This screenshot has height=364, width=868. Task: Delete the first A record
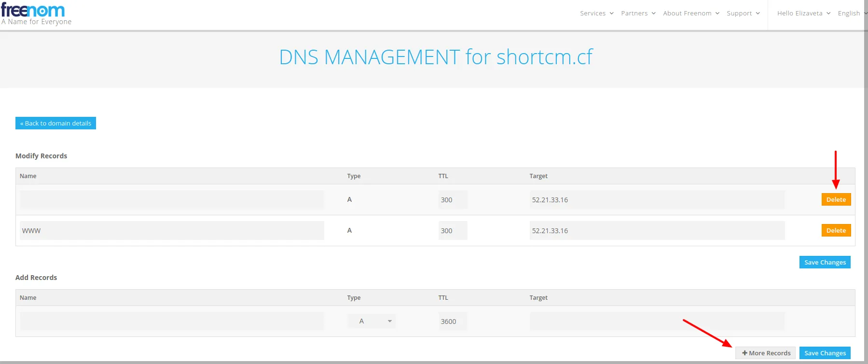pyautogui.click(x=836, y=199)
